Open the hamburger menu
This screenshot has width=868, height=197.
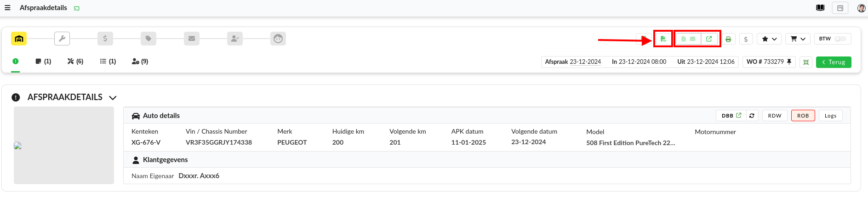point(7,8)
